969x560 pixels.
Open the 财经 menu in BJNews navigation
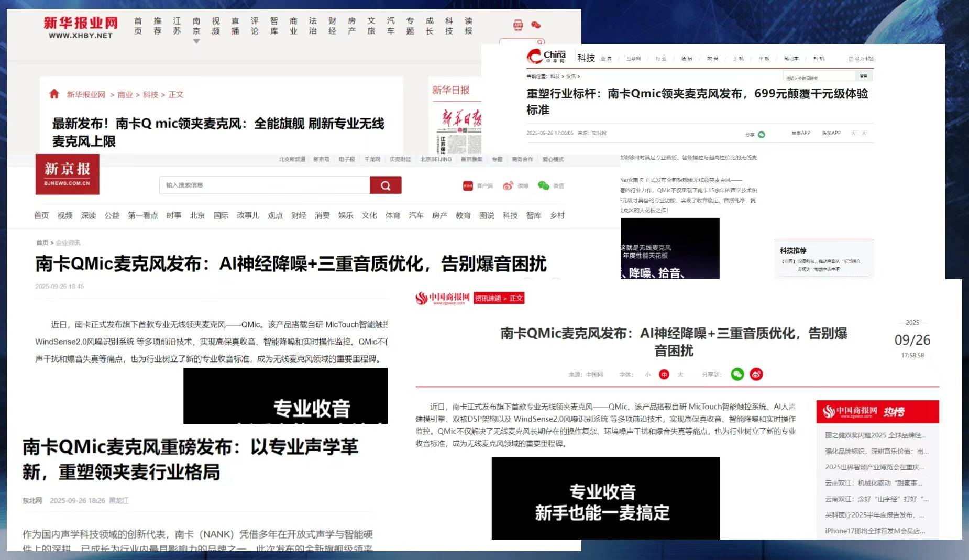click(x=298, y=215)
